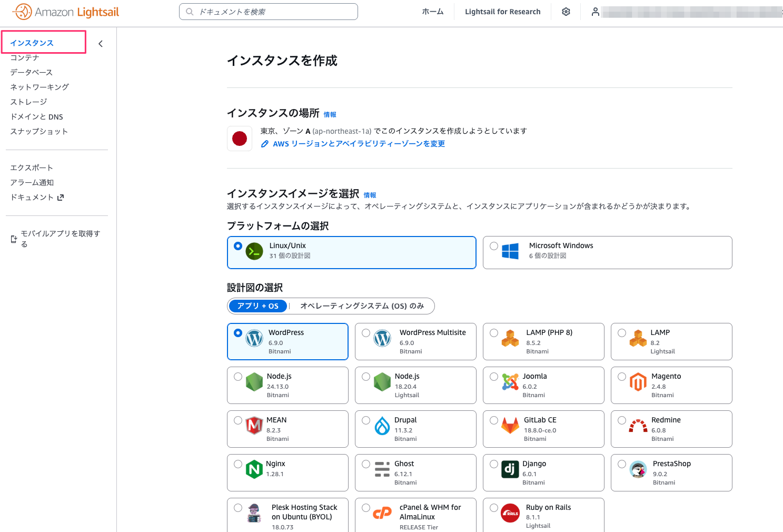
Task: Choose the Nginx blueprint radio button
Action: (238, 464)
